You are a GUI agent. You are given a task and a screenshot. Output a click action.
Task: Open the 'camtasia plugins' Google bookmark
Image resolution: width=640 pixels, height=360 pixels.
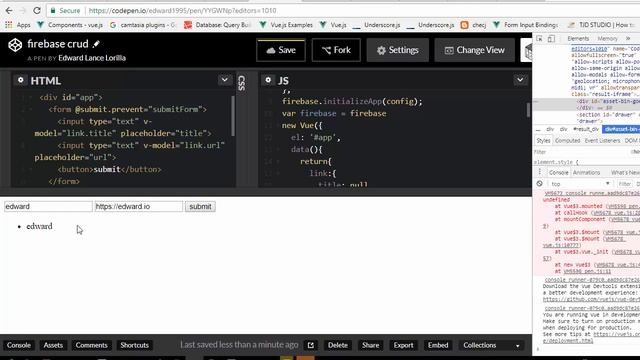click(143, 25)
